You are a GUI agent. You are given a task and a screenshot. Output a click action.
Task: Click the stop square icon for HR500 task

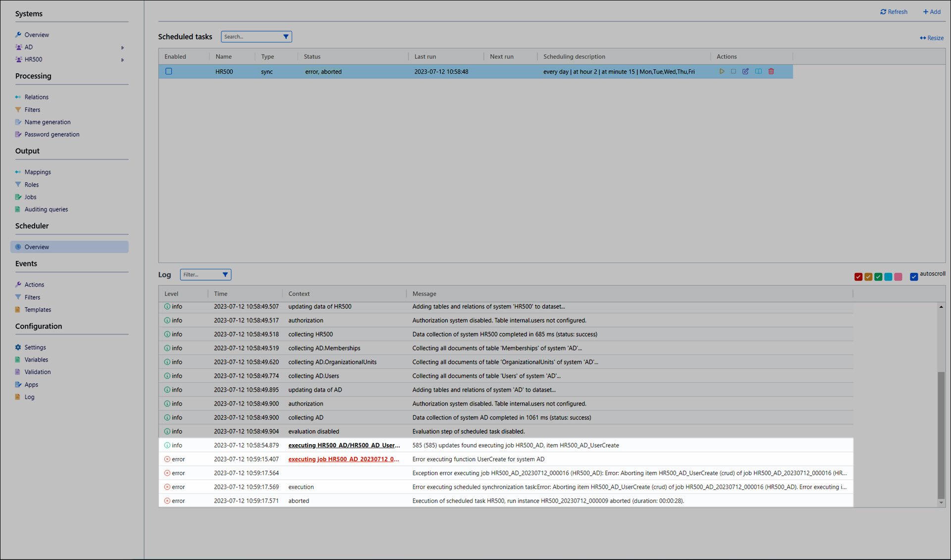coord(734,71)
